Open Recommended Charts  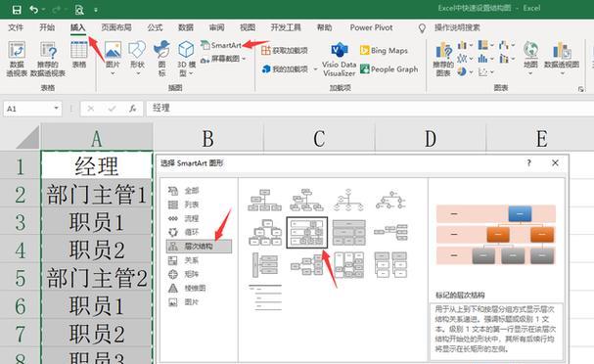[443, 59]
